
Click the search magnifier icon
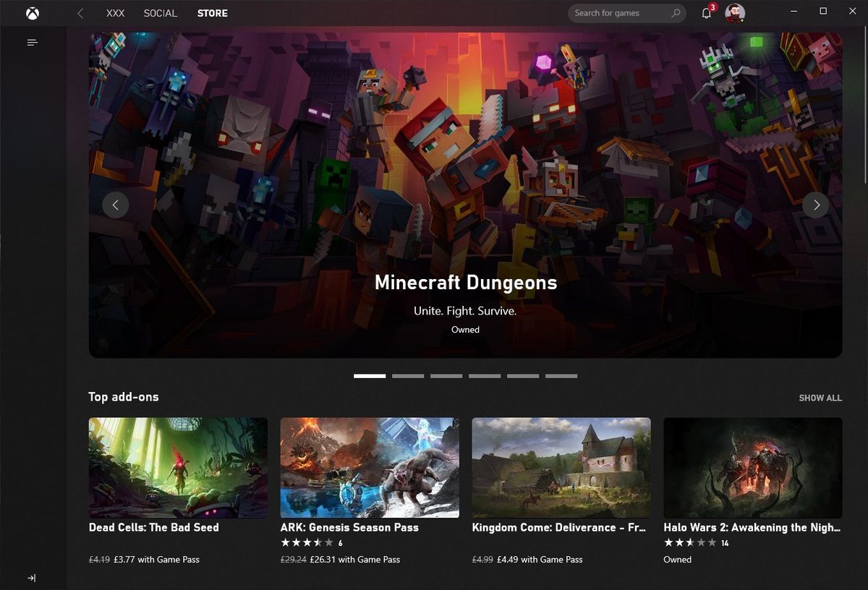pos(676,13)
